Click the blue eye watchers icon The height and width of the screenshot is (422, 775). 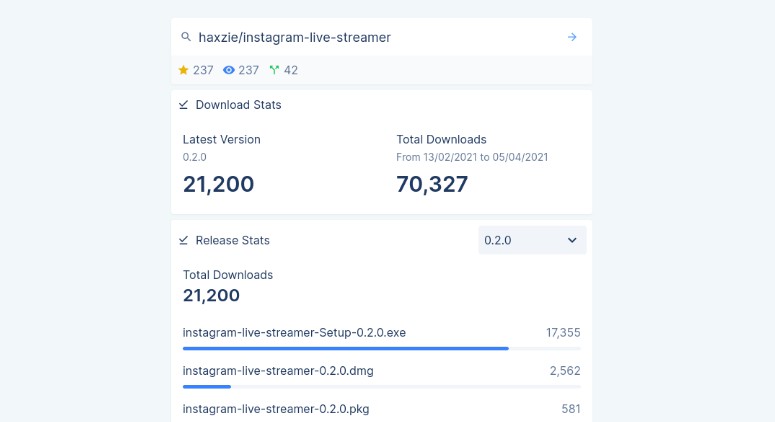tap(228, 70)
